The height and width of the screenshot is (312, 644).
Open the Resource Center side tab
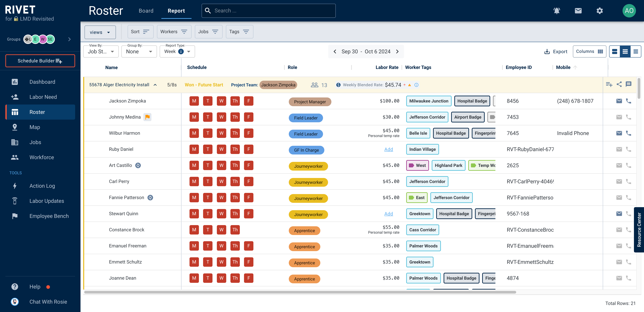[639, 230]
